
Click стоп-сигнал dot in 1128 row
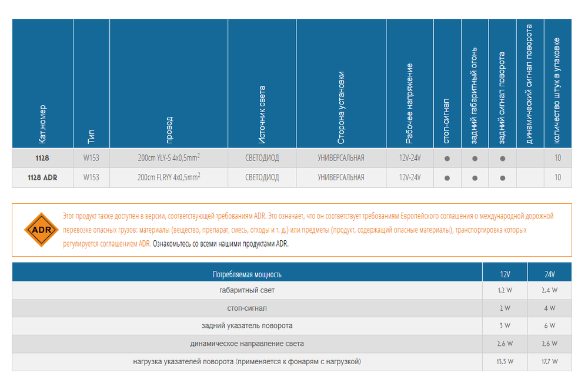click(x=447, y=159)
